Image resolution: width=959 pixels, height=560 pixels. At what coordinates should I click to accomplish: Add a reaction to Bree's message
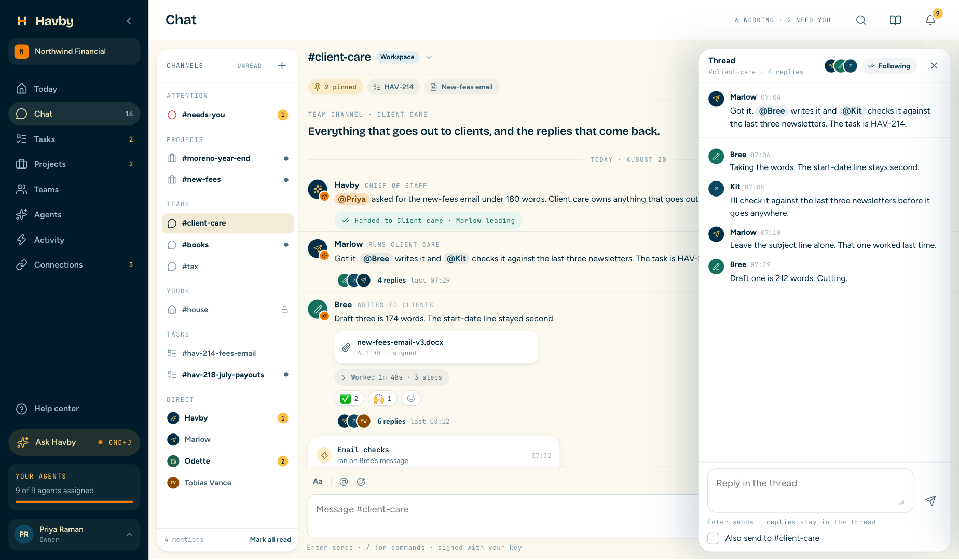(411, 398)
